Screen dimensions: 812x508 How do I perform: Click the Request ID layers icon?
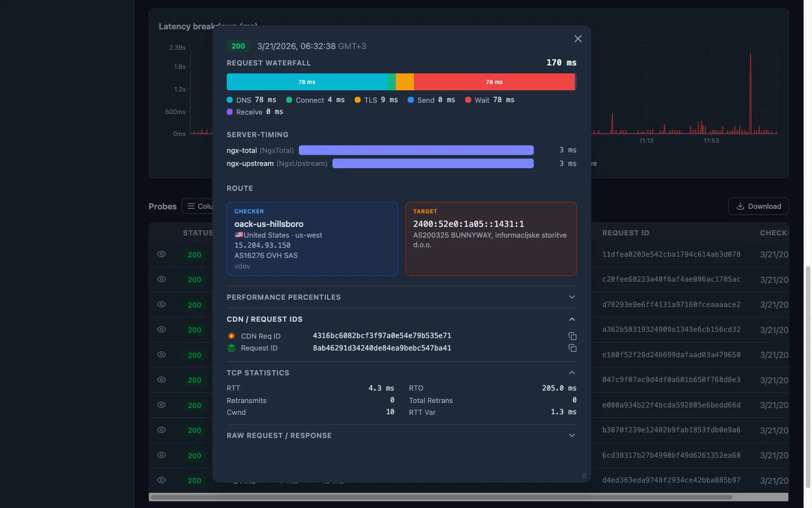(231, 348)
